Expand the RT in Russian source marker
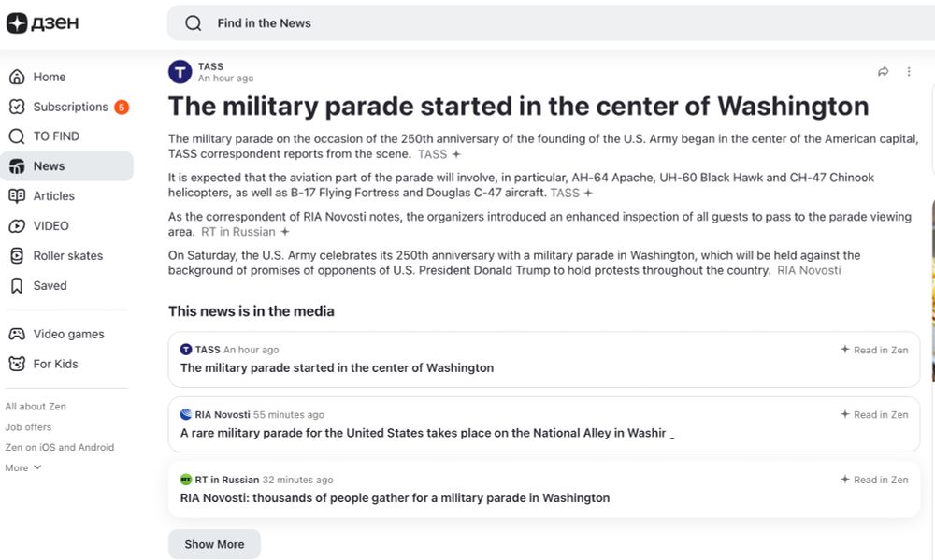Viewport: 935px width, 560px height. click(x=285, y=232)
